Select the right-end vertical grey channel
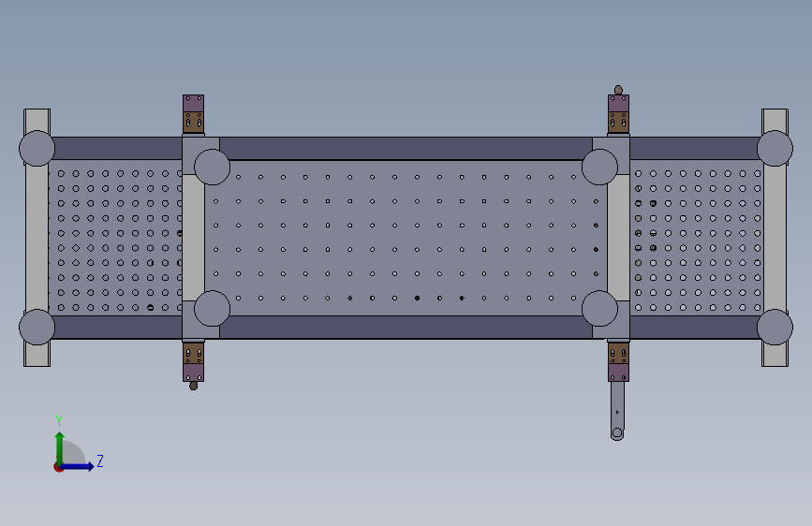 point(775,238)
